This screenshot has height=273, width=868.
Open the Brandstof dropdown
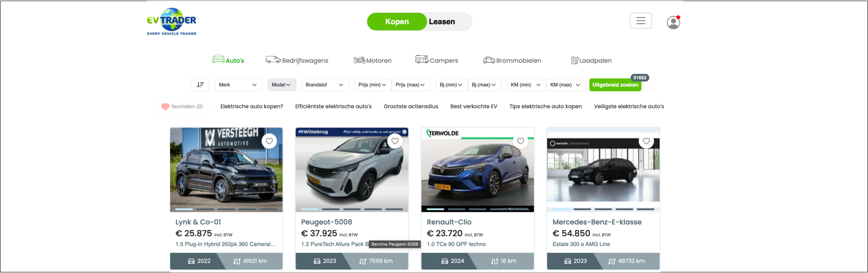(325, 85)
